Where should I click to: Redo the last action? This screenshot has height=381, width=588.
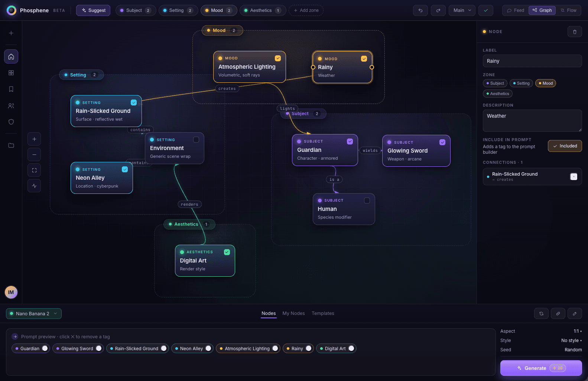[x=438, y=10]
